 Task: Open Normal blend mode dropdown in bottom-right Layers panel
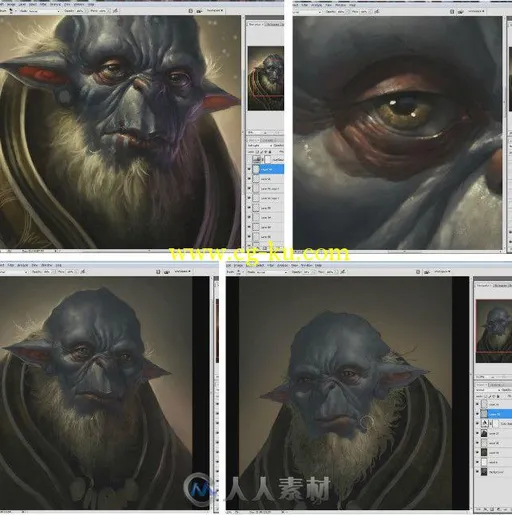[x=487, y=390]
